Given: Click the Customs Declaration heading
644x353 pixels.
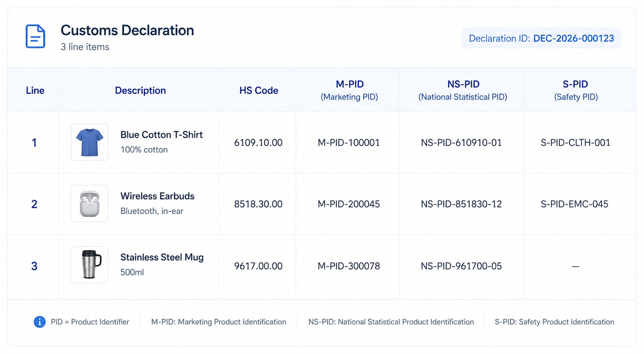Looking at the screenshot, I should tap(127, 30).
